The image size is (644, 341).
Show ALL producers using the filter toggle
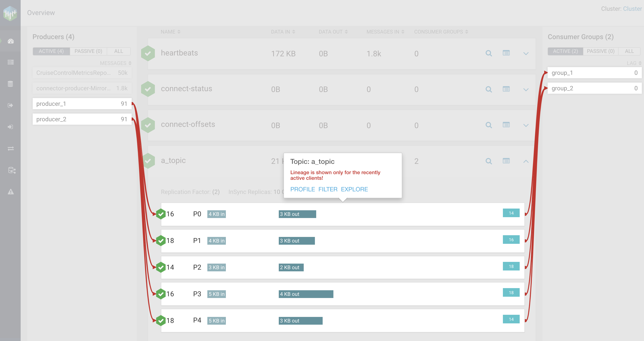point(119,51)
